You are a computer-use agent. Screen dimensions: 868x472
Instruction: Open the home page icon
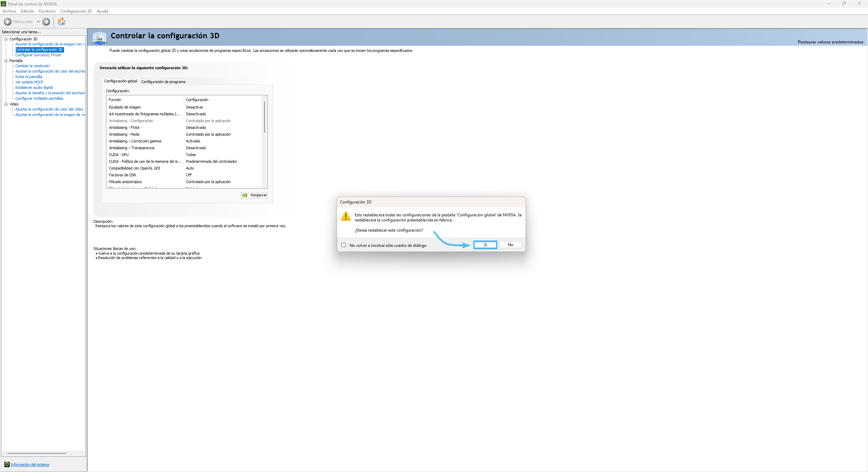click(61, 22)
